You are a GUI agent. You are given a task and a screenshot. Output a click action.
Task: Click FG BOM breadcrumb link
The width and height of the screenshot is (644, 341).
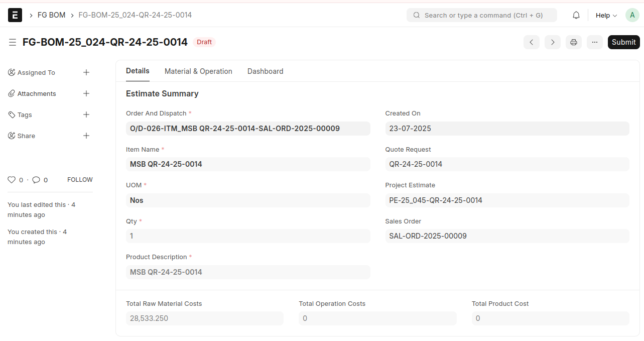51,15
